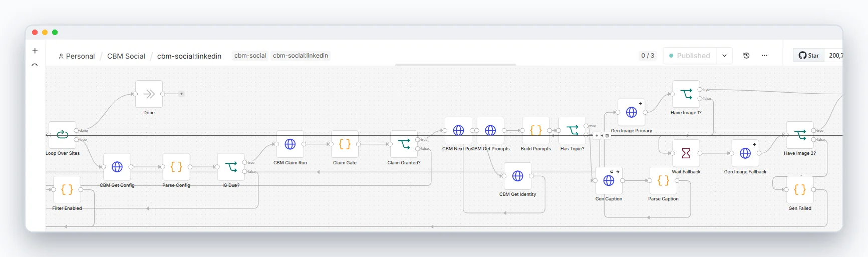Select the Claim Granted? branch node
Image resolution: width=868 pixels, height=257 pixels.
(404, 144)
